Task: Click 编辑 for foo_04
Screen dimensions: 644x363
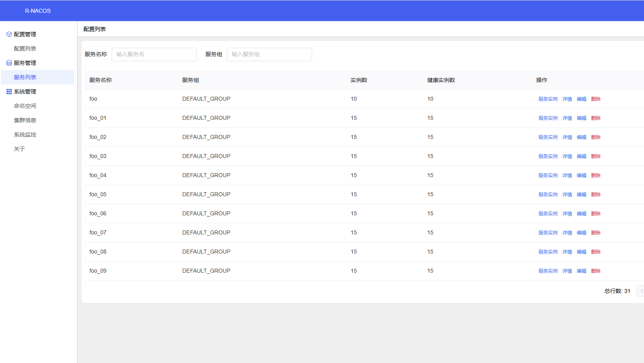Action: (x=582, y=176)
